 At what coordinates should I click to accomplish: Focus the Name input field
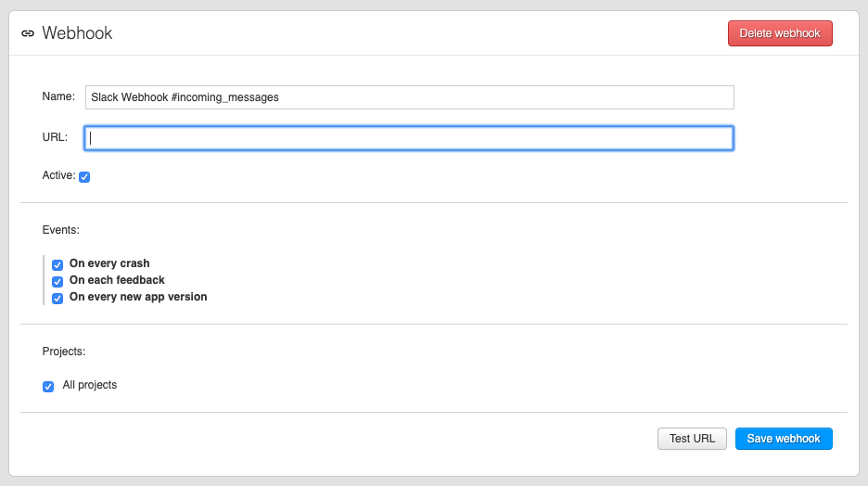(x=409, y=97)
